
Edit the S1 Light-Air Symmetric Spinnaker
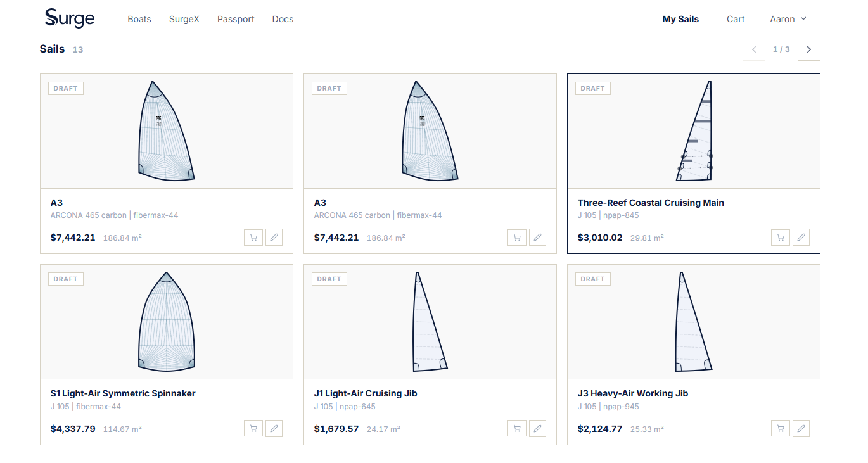tap(274, 428)
